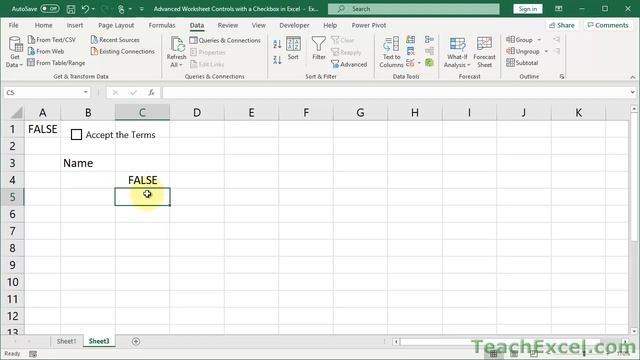Add a new sheet with plus button
Viewport: 640px width, 360px height.
click(x=136, y=341)
